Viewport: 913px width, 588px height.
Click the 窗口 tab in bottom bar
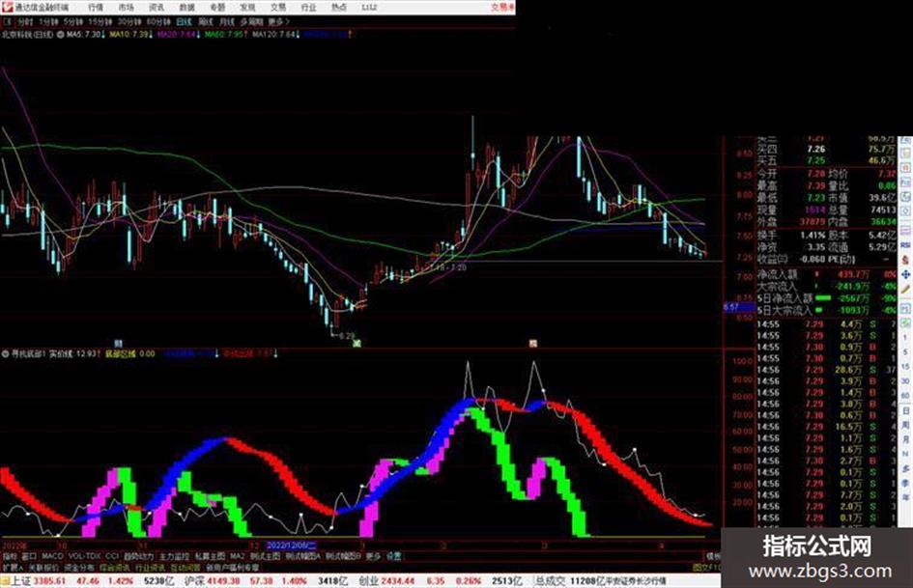[x=30, y=556]
